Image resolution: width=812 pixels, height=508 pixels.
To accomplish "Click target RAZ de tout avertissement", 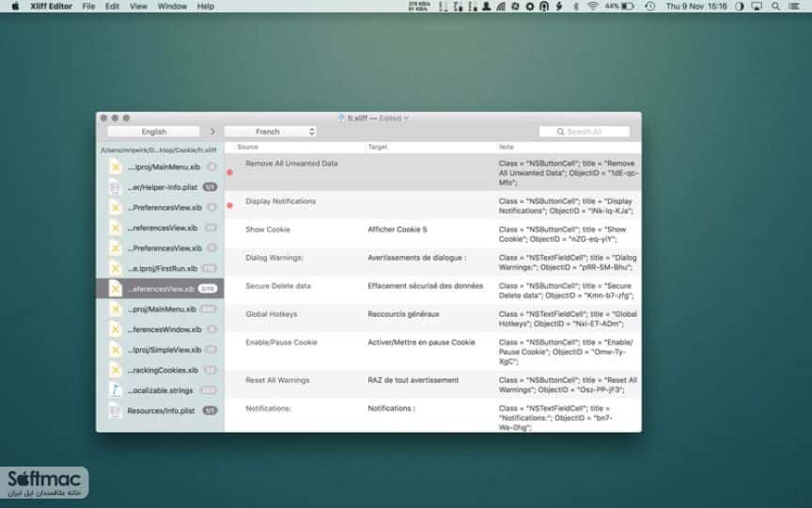I will 414,380.
